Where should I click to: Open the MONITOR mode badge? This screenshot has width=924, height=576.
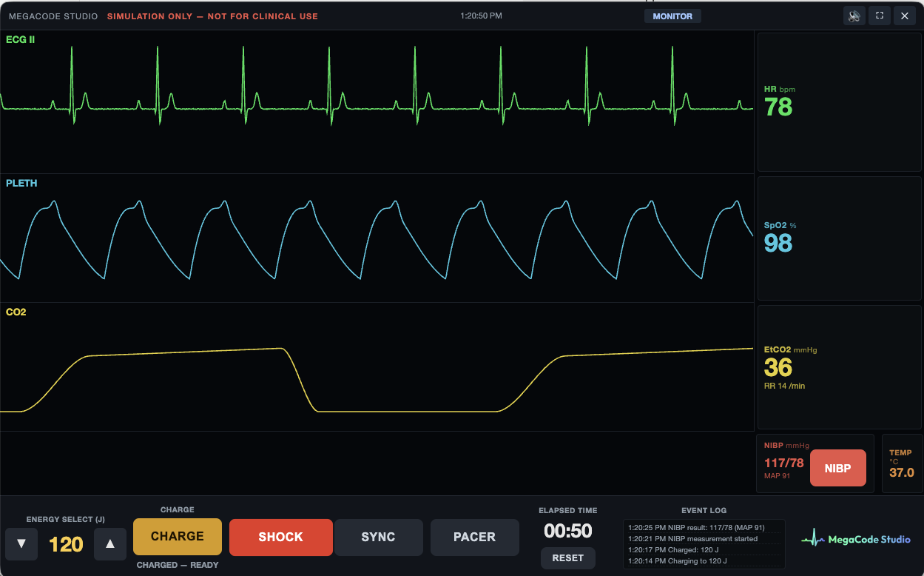[x=672, y=16]
